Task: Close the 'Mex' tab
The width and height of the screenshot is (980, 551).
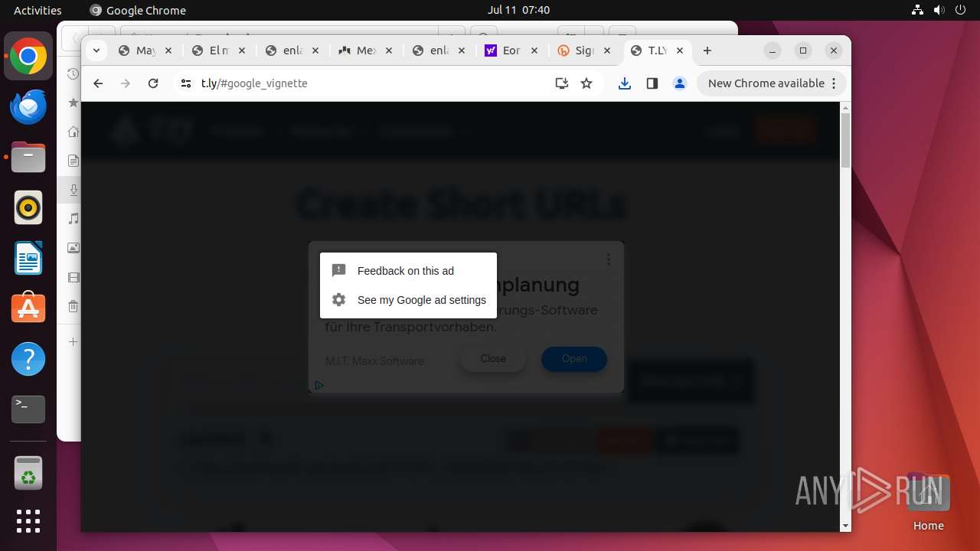Action: pyautogui.click(x=389, y=51)
